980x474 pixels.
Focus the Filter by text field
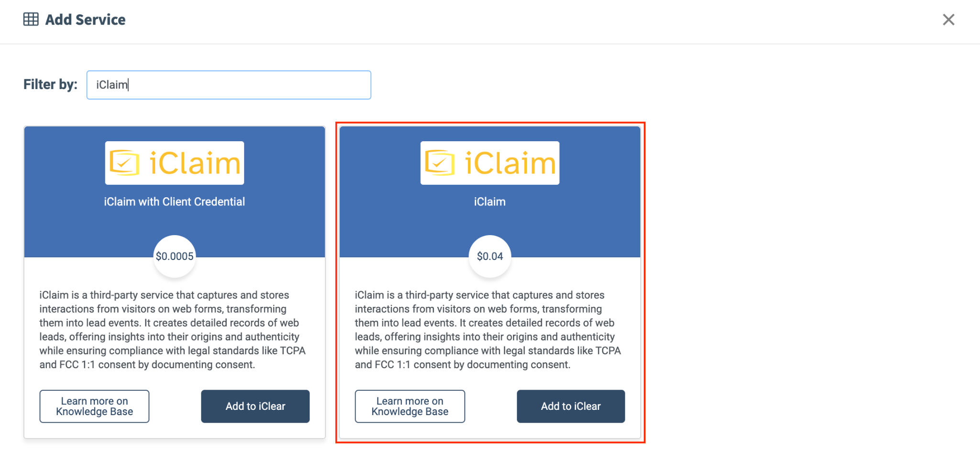pyautogui.click(x=229, y=85)
